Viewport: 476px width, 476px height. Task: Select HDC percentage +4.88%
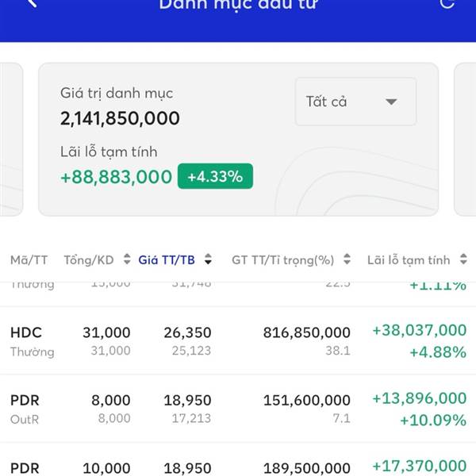438,352
